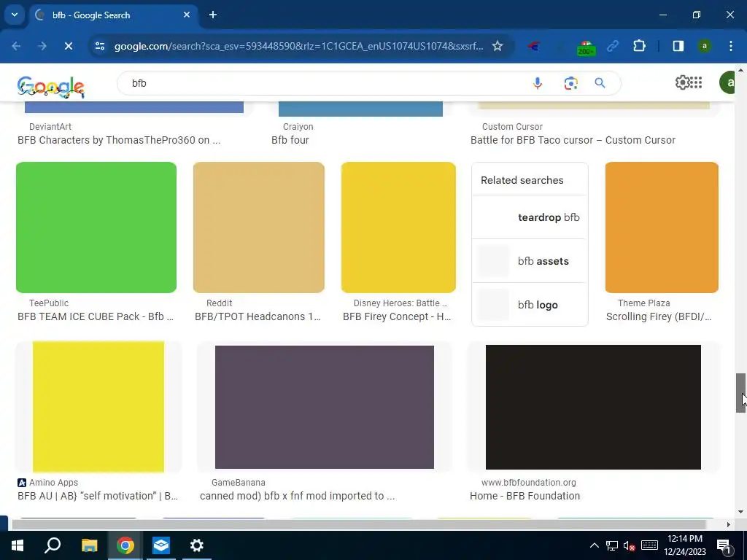The height and width of the screenshot is (560, 747).
Task: Open Google Lens image search
Action: tap(570, 83)
